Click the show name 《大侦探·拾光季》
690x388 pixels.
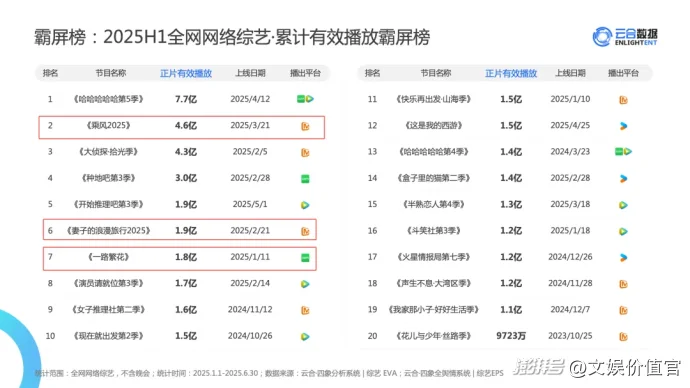pos(108,152)
